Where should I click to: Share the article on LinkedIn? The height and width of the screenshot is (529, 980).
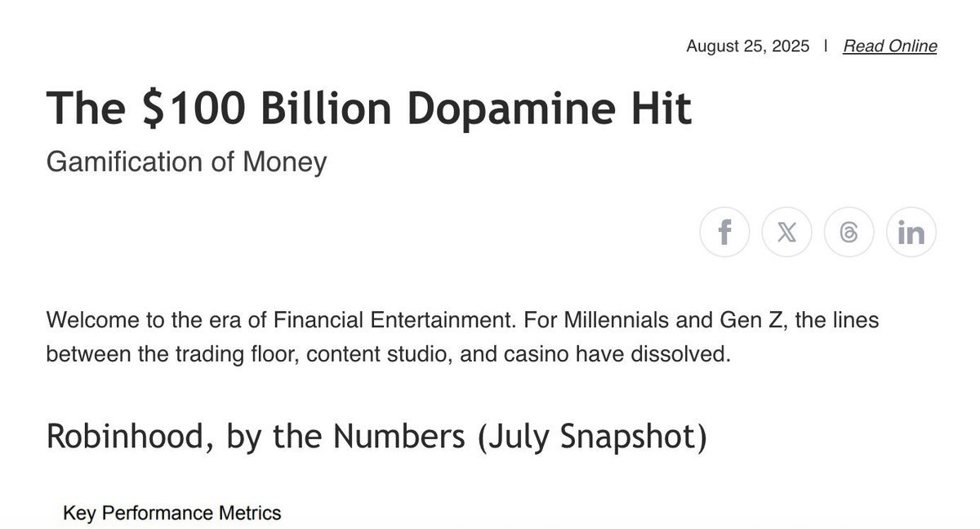(911, 233)
